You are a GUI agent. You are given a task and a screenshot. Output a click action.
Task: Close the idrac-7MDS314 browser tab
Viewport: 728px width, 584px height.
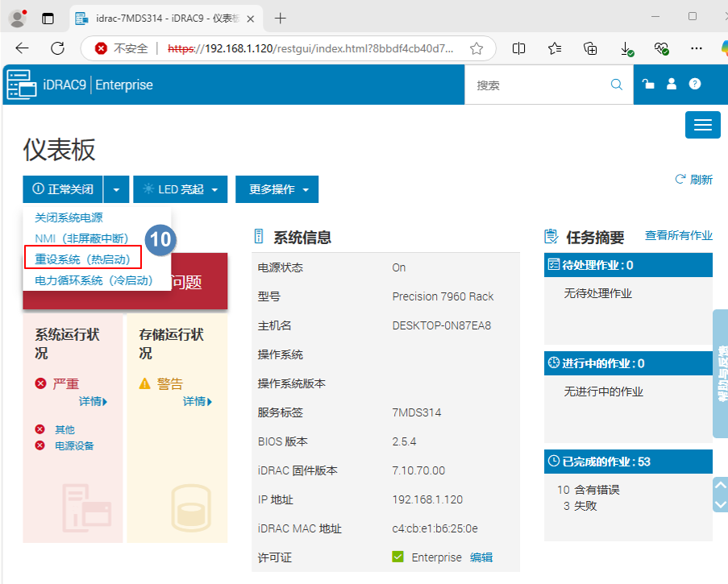coord(250,19)
